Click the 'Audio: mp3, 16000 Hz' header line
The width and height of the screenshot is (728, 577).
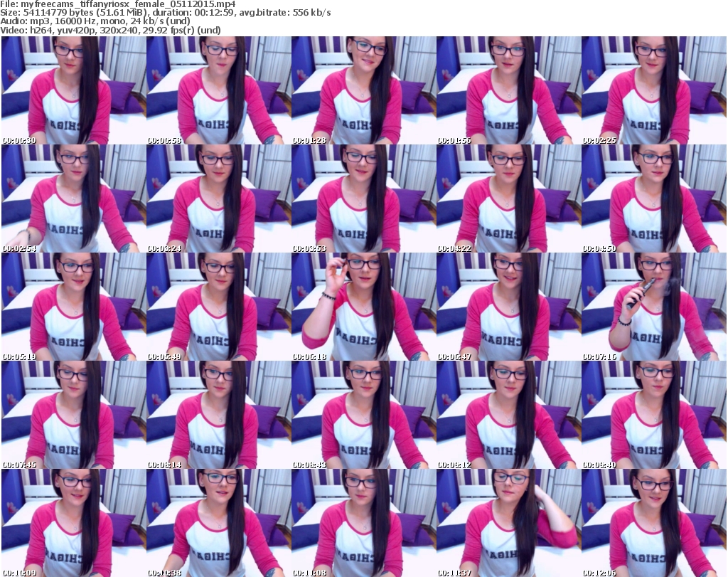95,21
